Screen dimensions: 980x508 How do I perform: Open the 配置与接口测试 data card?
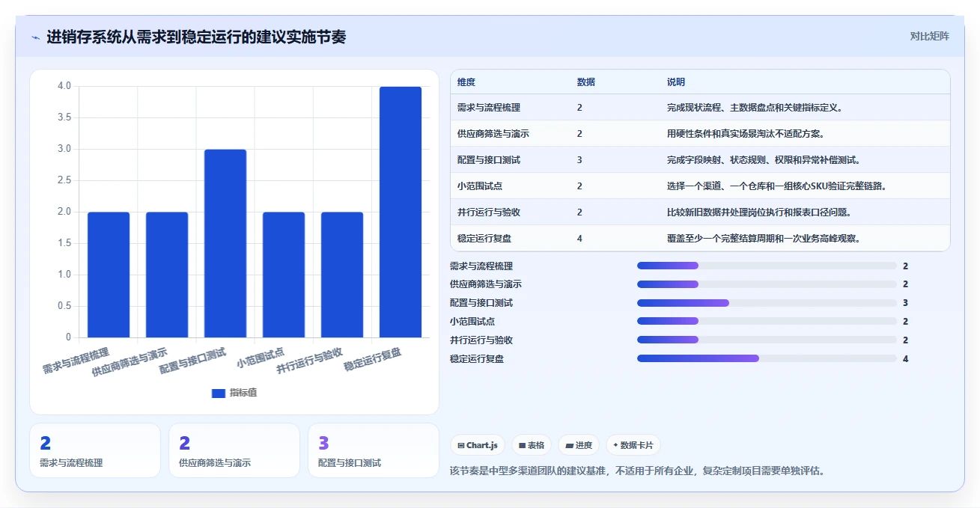[x=374, y=450]
